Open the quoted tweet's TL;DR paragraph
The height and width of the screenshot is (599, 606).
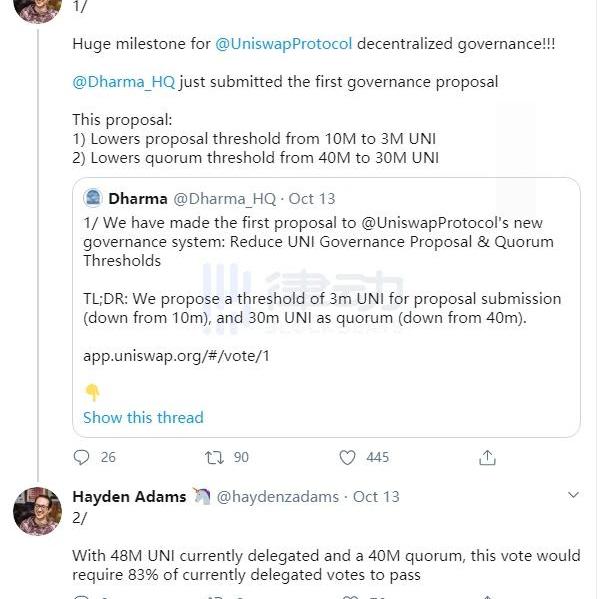[x=322, y=308]
